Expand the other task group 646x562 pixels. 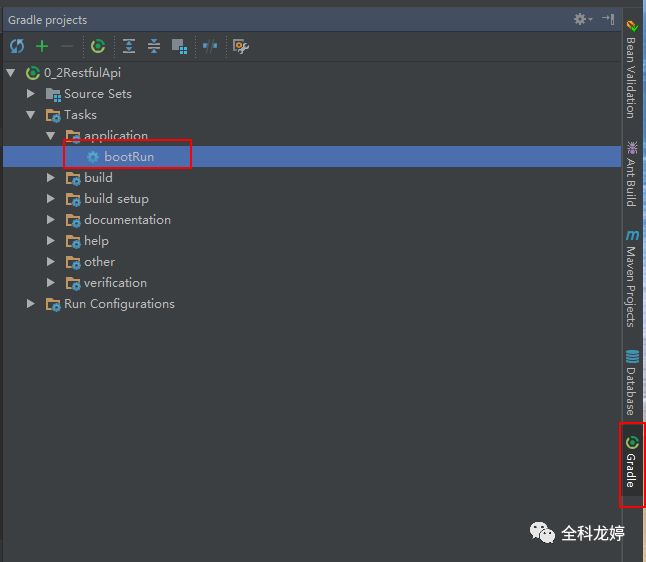51,262
